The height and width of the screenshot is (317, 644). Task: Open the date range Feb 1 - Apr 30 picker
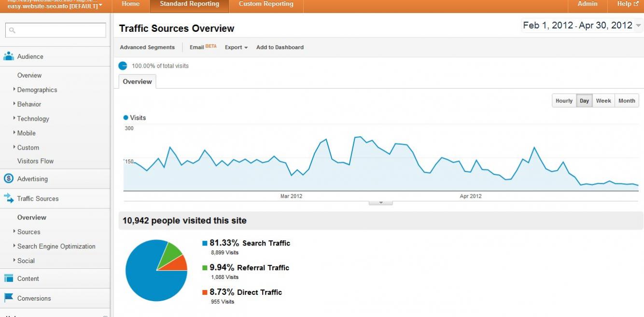582,26
